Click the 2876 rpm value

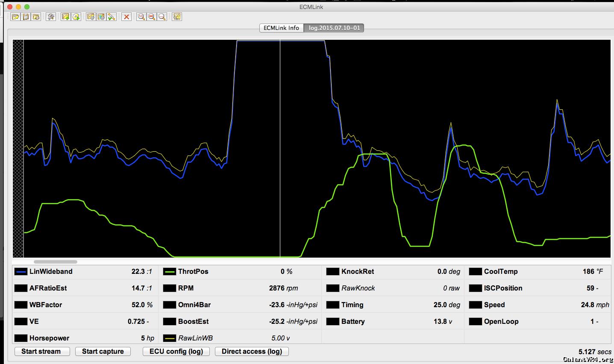[284, 288]
